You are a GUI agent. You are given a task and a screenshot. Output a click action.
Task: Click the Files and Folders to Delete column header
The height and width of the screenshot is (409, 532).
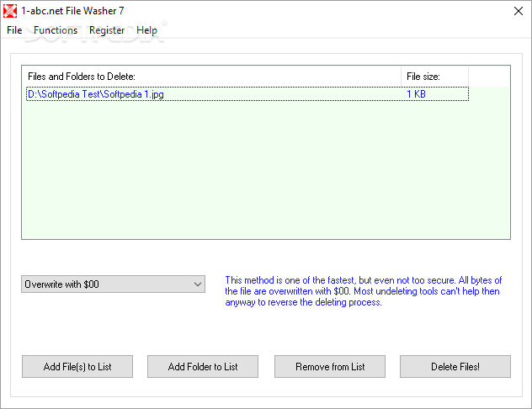tap(211, 77)
